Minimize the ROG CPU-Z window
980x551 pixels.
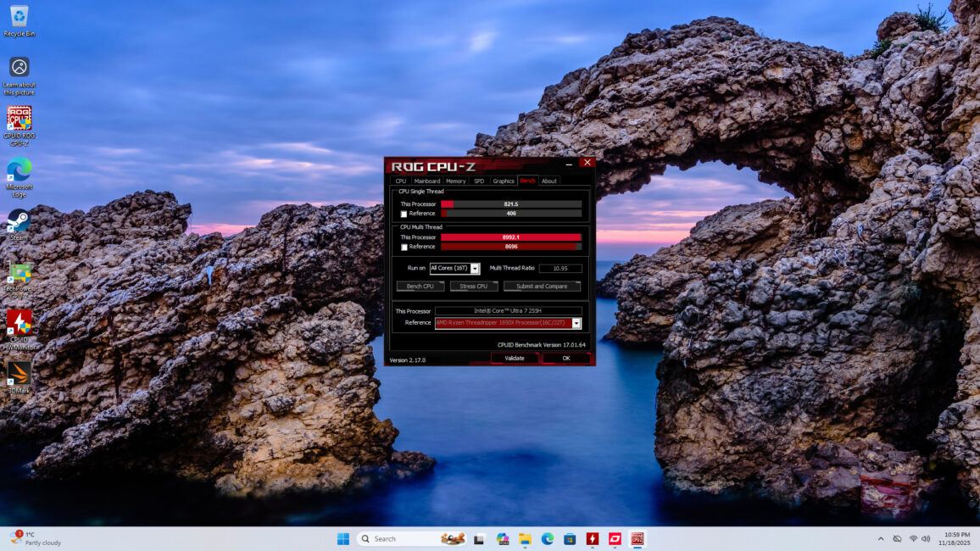click(569, 164)
